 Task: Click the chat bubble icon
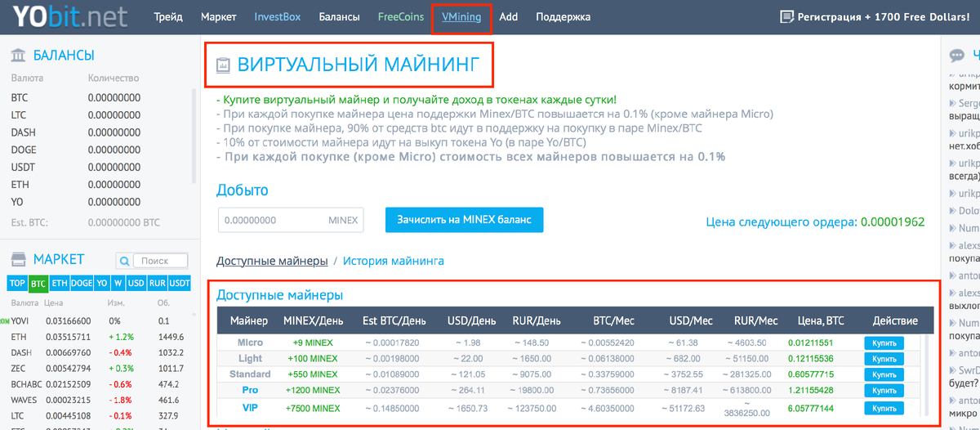957,56
